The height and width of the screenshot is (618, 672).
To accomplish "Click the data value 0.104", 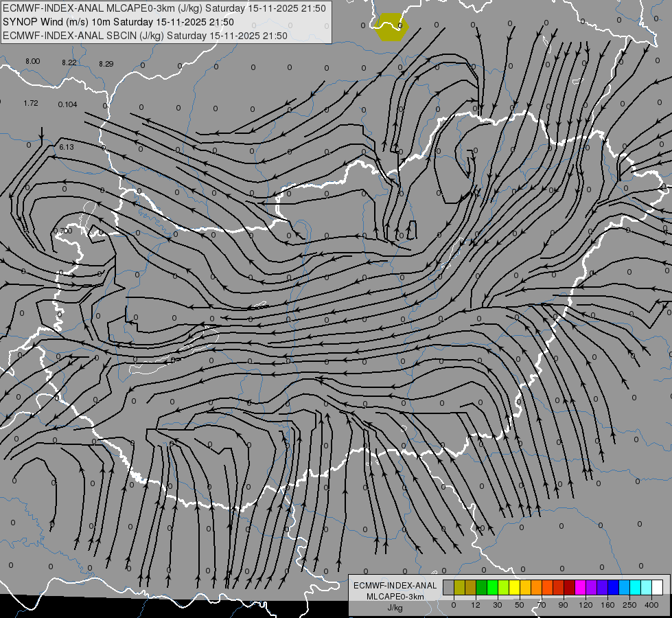I will coord(68,104).
